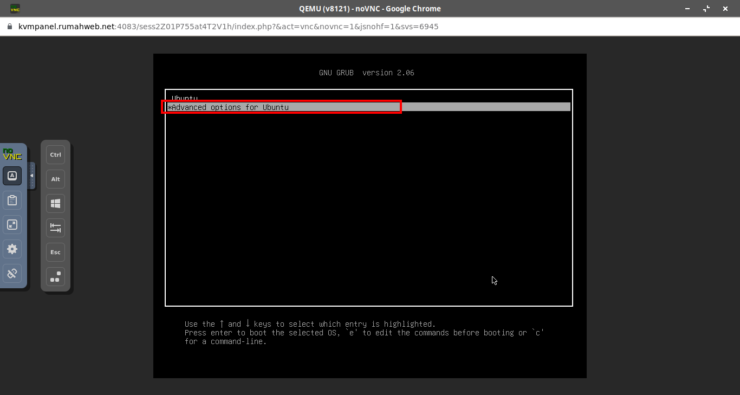Viewport: 740px width, 395px height.
Task: Click the noVNC logo
Action: (x=12, y=154)
